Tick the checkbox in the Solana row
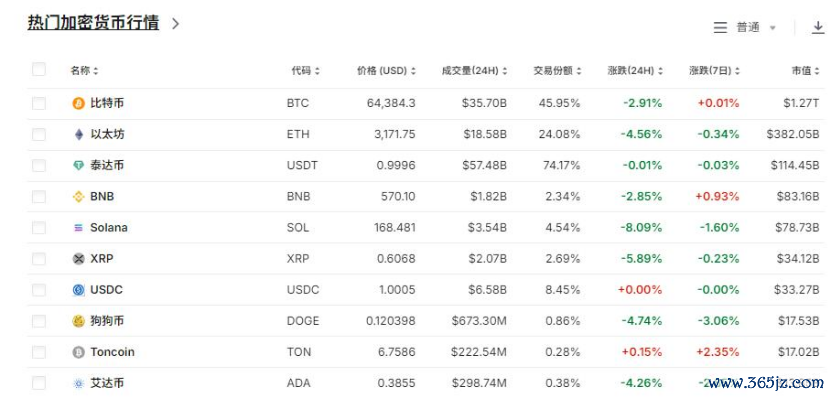Image resolution: width=831 pixels, height=398 pixels. tap(39, 228)
